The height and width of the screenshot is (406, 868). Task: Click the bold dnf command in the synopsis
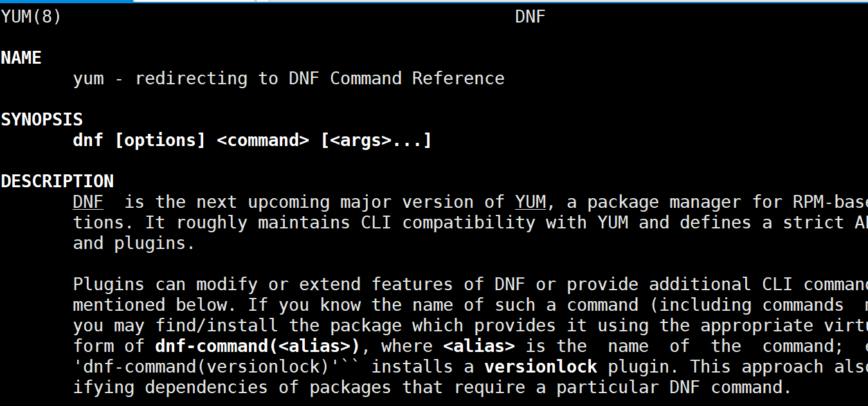point(88,140)
